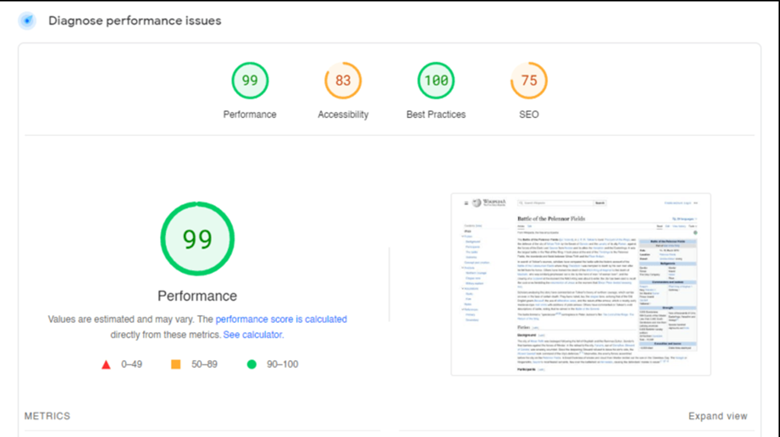Expand the metrics with Expand view
Image resolution: width=780 pixels, height=437 pixels.
[717, 416]
